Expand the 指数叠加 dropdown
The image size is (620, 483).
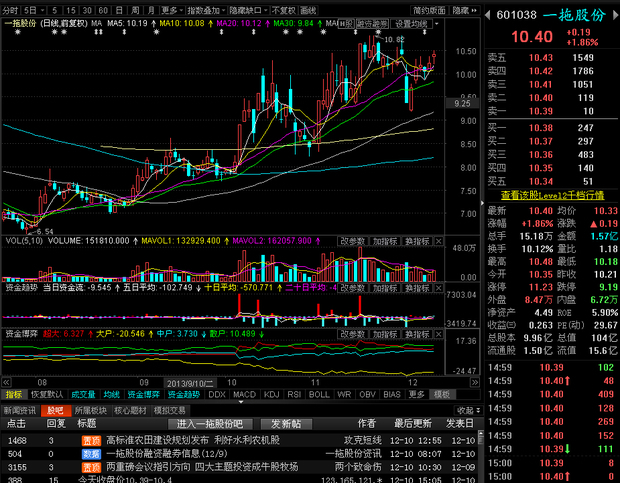[x=206, y=10]
